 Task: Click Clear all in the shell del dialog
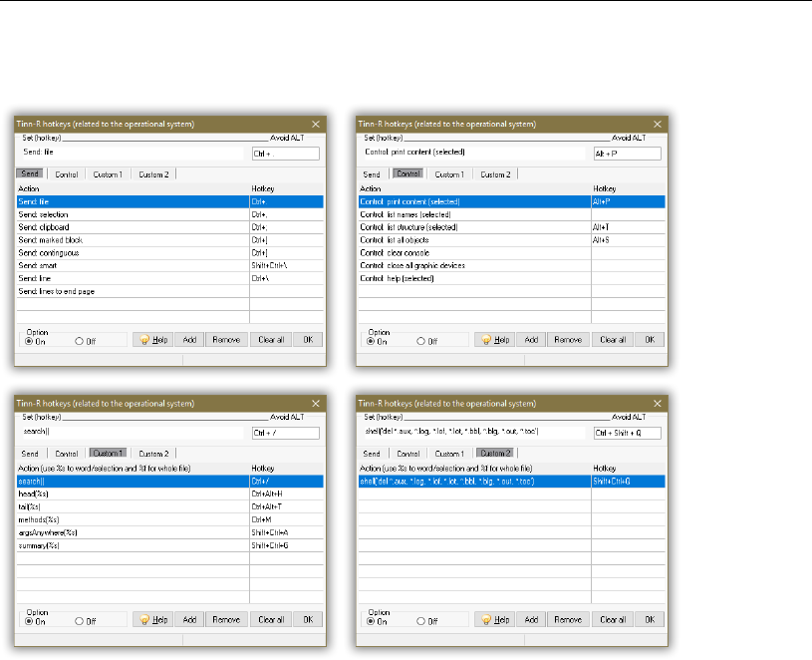click(613, 619)
